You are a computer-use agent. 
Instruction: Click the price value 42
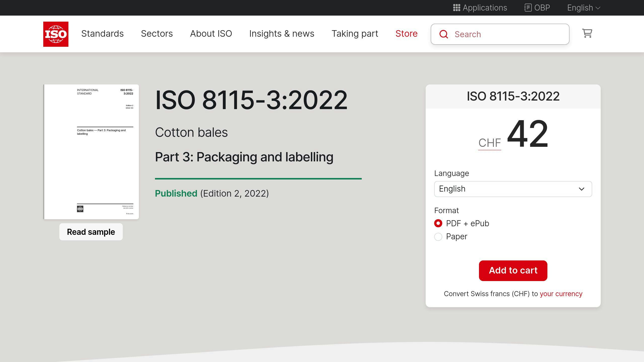[x=528, y=134]
